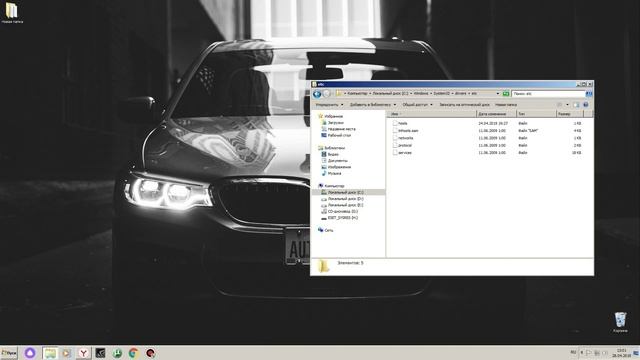Launch Yandex Browser from taskbar
640x360 pixels.
[x=83, y=353]
